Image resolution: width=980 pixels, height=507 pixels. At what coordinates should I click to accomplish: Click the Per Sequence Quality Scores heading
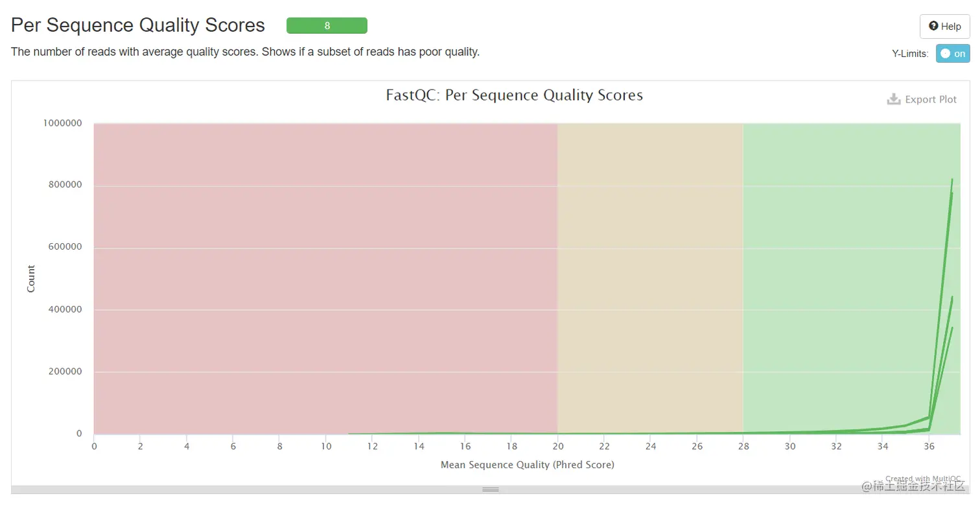coord(138,25)
